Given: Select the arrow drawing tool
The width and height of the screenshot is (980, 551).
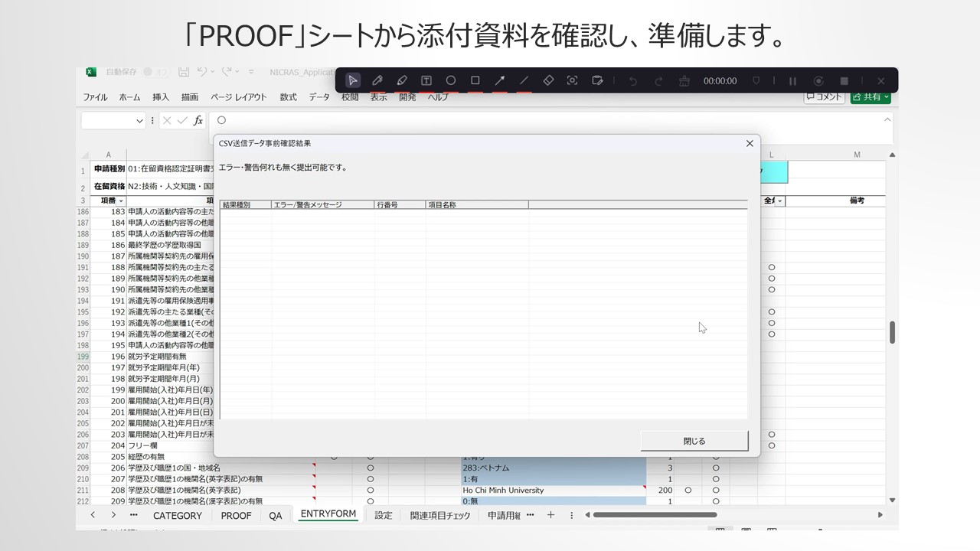Looking at the screenshot, I should click(500, 80).
